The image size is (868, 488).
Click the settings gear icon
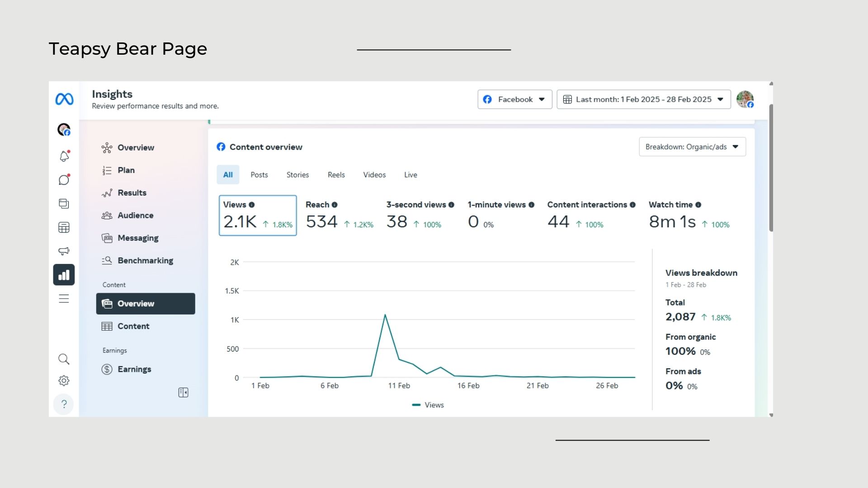click(x=64, y=380)
